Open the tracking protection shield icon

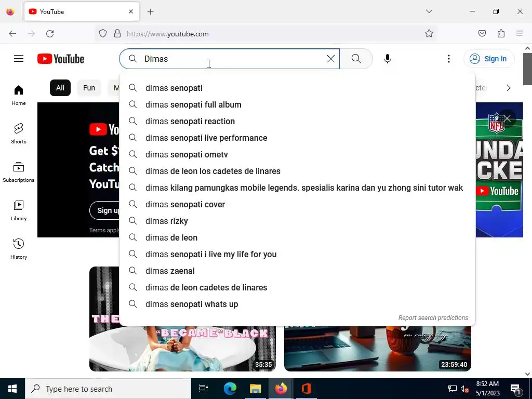point(103,34)
